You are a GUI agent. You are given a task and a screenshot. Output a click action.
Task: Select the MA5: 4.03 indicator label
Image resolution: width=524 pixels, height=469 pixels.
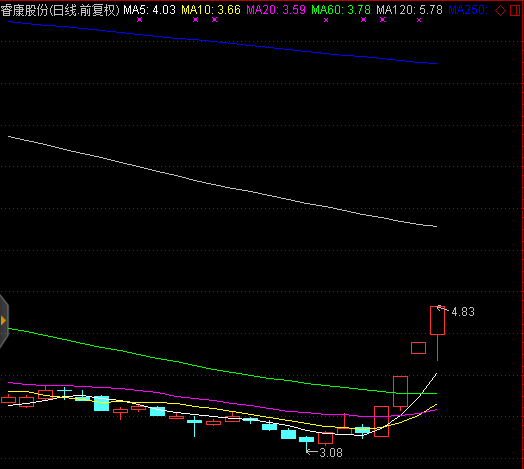click(x=149, y=10)
